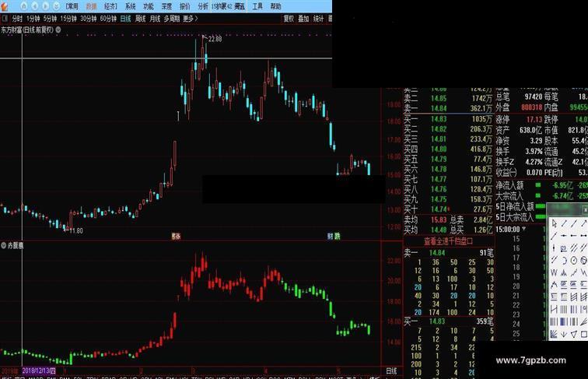Select the down arrow marker tool
The height and width of the screenshot is (379, 588).
coord(564,334)
